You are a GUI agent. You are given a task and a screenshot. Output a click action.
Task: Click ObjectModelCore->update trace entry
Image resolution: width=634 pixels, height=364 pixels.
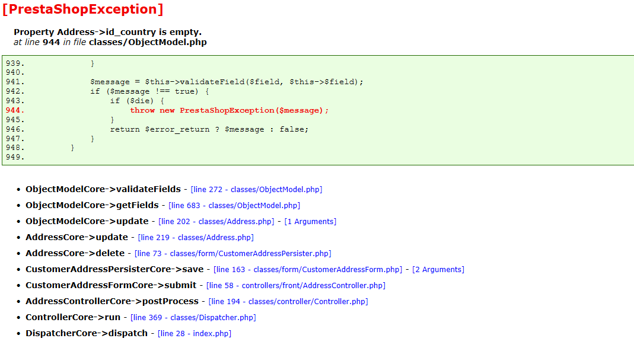coord(87,221)
